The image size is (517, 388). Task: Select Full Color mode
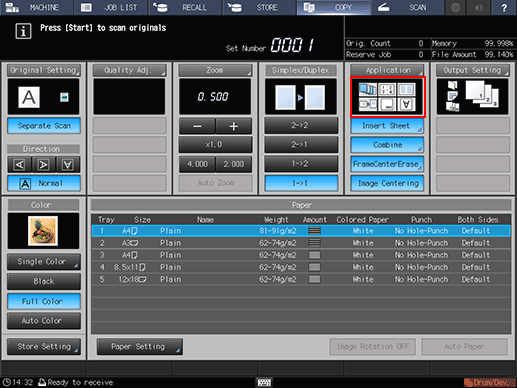tap(44, 301)
